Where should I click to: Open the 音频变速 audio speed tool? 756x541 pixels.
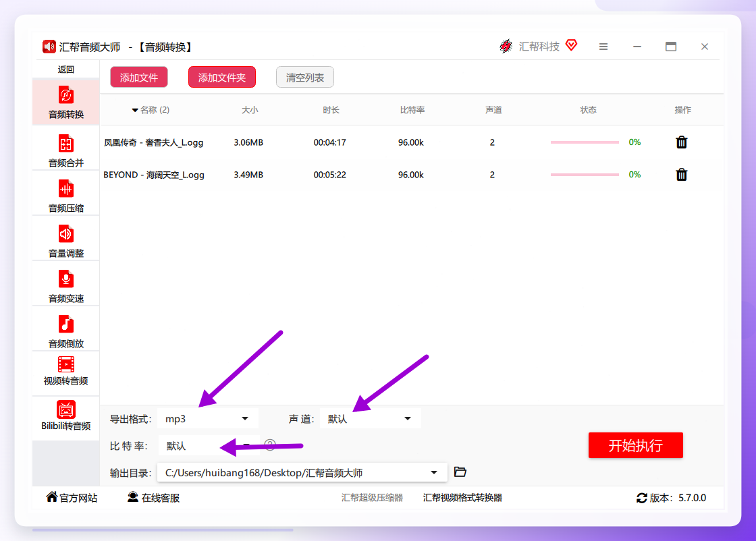pyautogui.click(x=66, y=286)
